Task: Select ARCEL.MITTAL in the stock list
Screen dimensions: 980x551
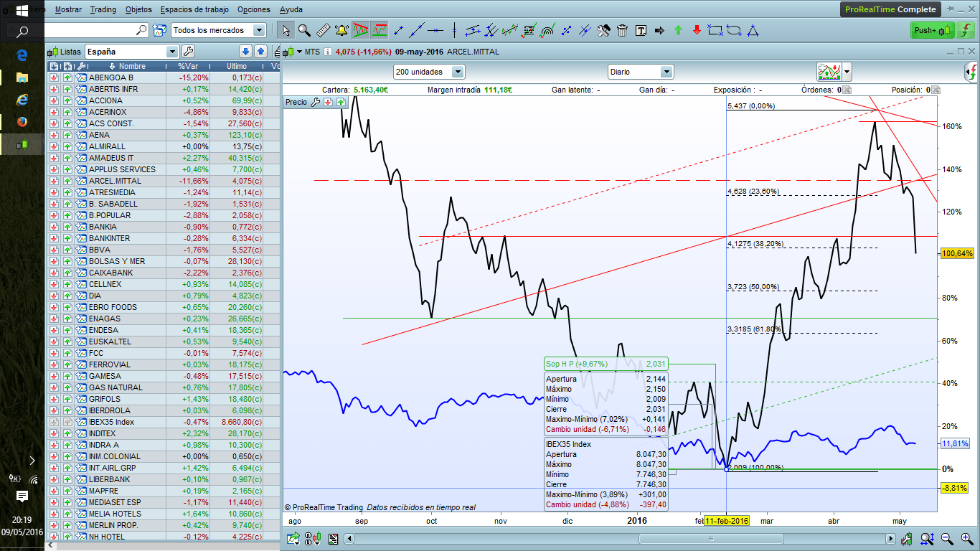Action: (x=115, y=181)
